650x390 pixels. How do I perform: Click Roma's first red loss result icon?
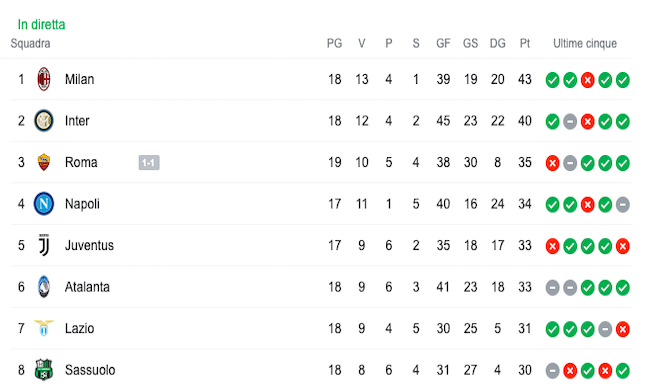point(552,163)
